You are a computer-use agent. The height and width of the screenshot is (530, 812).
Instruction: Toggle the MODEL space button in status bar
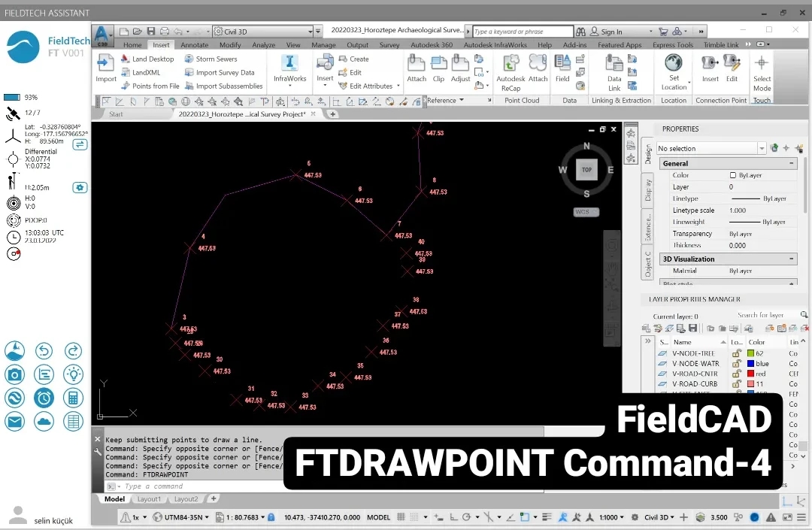378,517
